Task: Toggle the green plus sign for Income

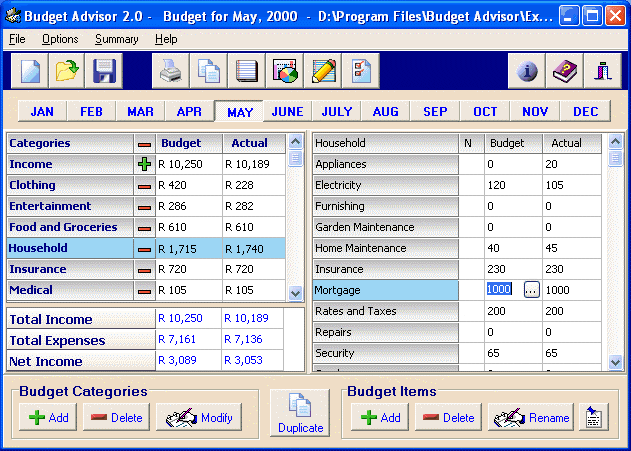Action: coord(144,164)
